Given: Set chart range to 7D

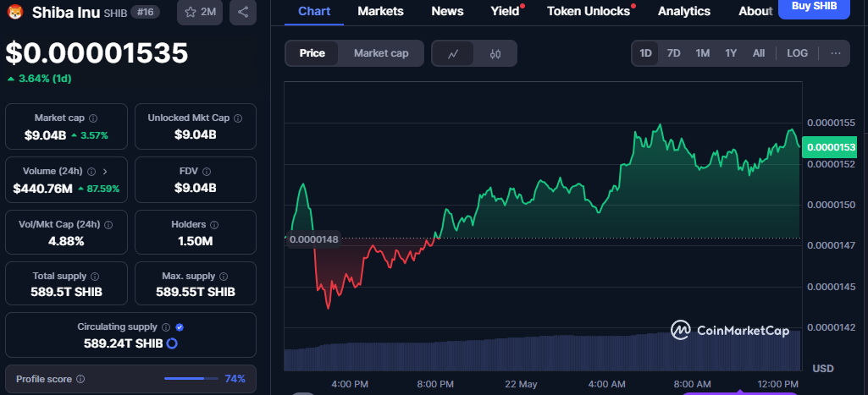Looking at the screenshot, I should [674, 53].
